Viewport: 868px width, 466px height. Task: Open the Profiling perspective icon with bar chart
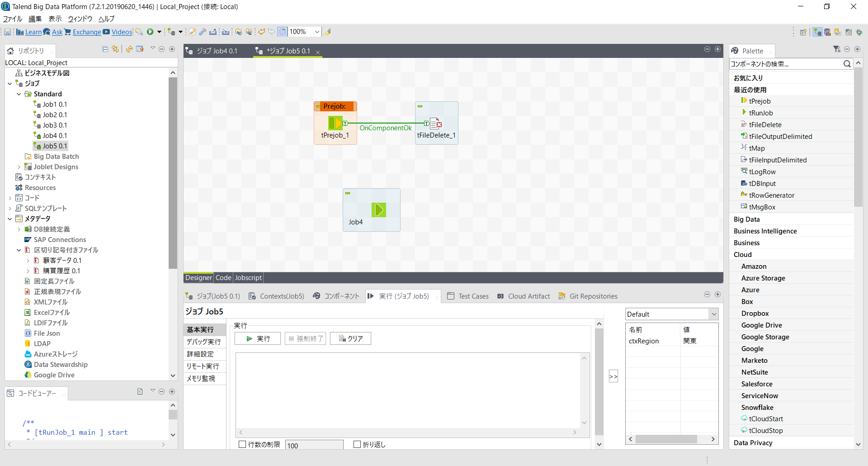point(827,32)
